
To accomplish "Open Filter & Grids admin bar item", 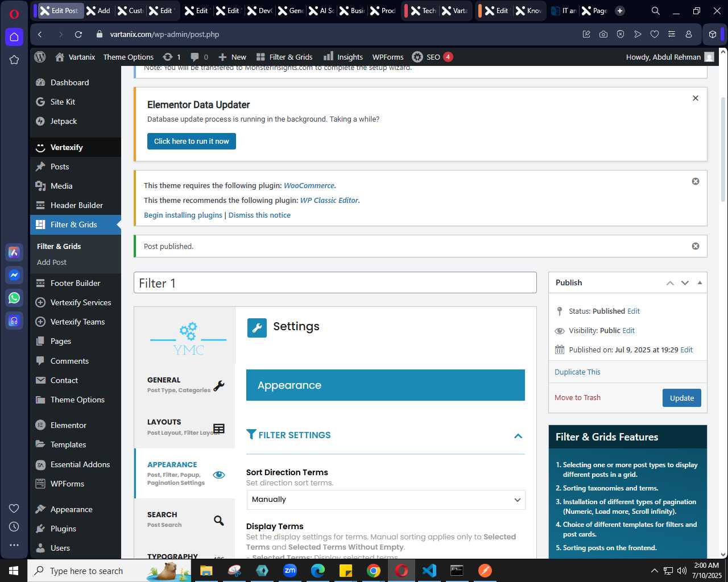I will (x=284, y=57).
